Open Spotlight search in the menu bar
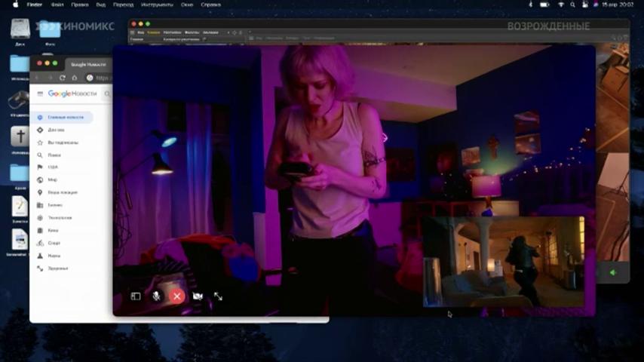The image size is (644, 362). [x=572, y=5]
